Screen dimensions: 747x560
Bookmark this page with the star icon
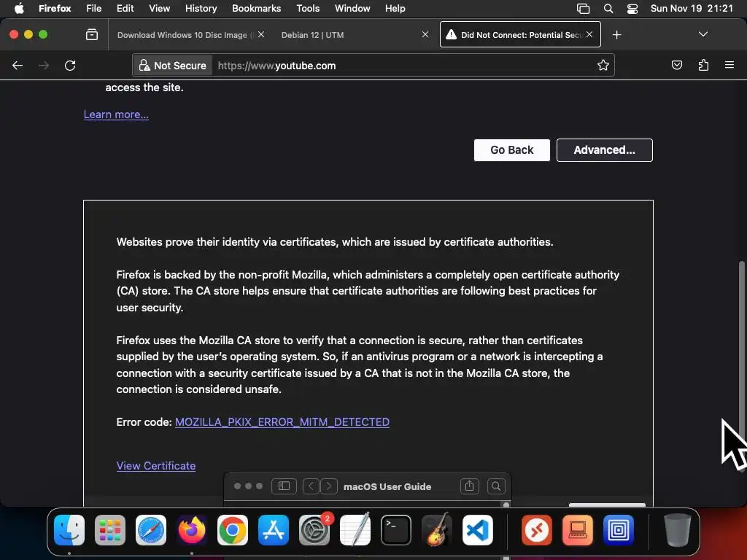pyautogui.click(x=603, y=65)
